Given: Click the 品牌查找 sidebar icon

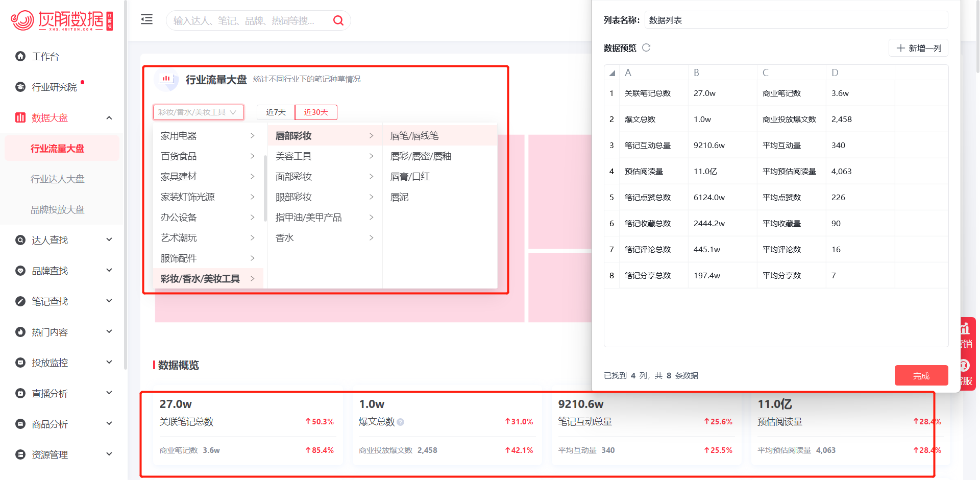Looking at the screenshot, I should [x=20, y=271].
